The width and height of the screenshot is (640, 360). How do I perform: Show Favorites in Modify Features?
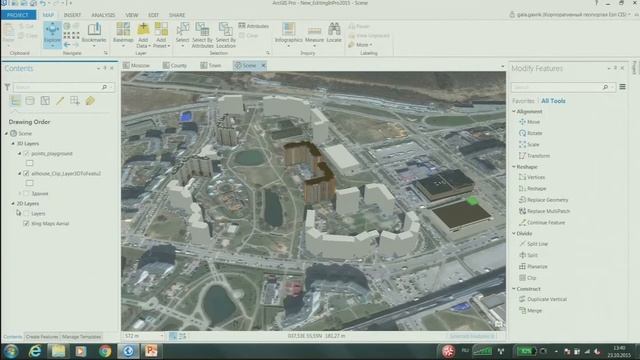523,101
